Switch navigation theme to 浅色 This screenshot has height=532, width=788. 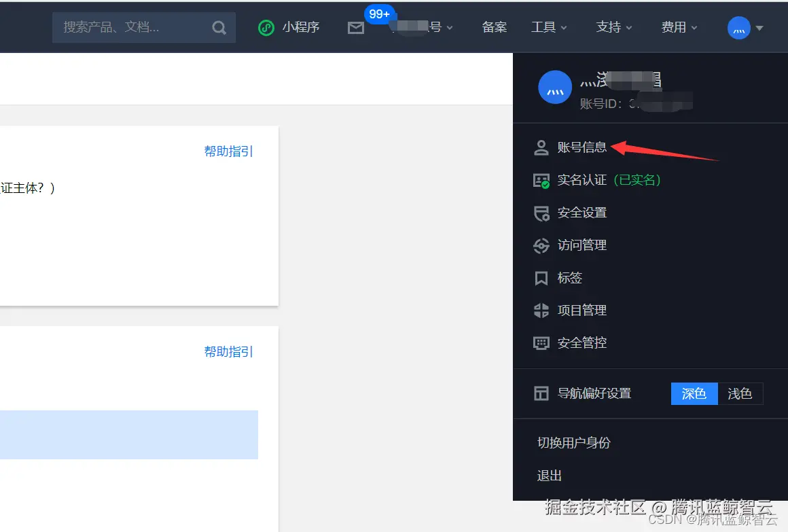[x=741, y=393]
